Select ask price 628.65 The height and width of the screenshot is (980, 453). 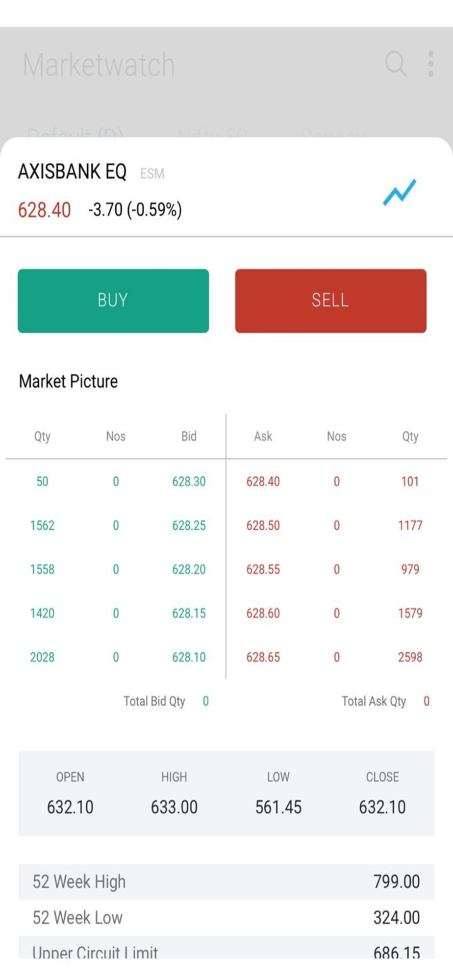(x=263, y=657)
